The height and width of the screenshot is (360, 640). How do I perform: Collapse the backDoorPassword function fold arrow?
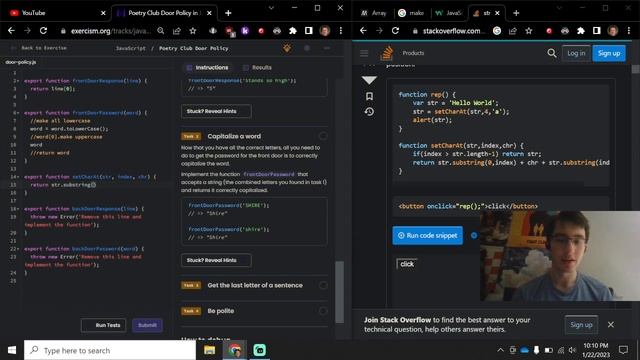coord(18,249)
